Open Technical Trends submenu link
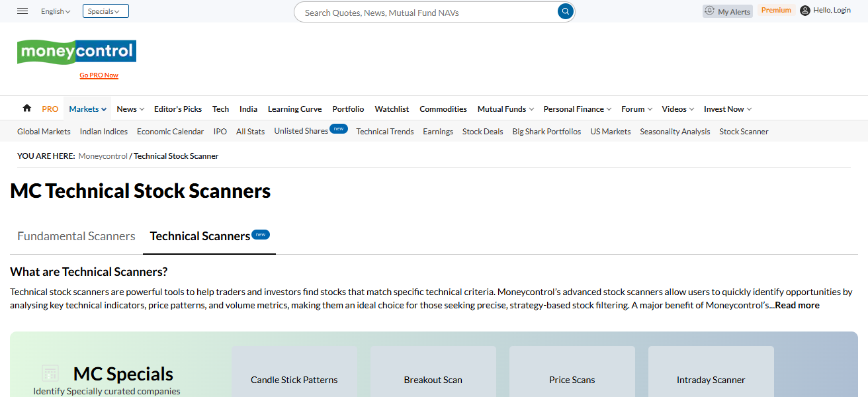Viewport: 868px width, 397px height. tap(385, 132)
